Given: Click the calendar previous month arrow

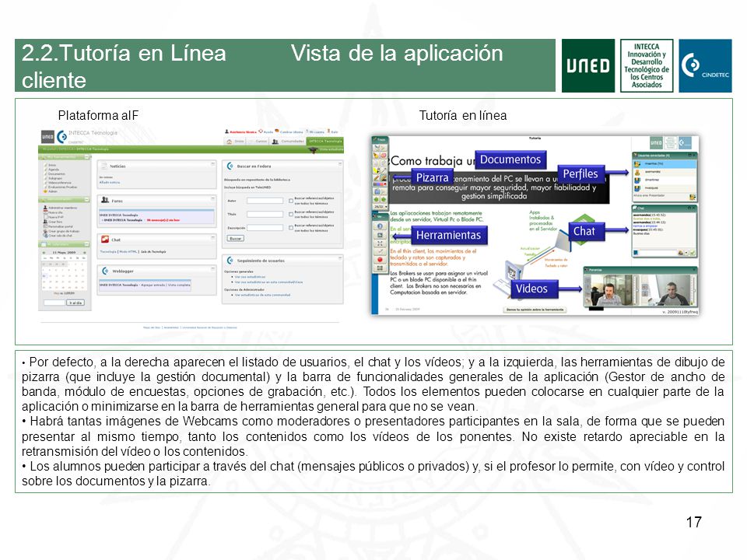Looking at the screenshot, I should pyautogui.click(x=44, y=252).
